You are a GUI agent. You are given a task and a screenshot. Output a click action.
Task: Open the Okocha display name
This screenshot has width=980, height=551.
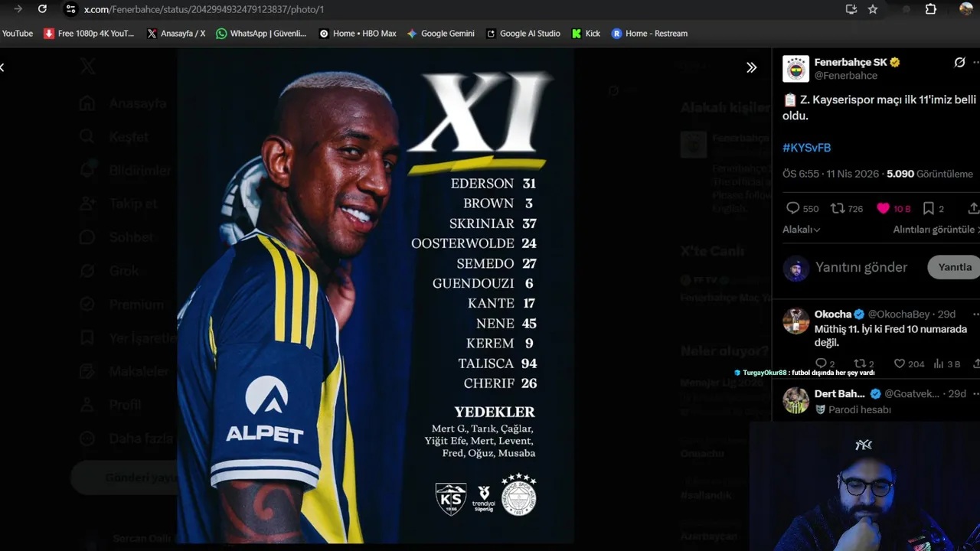click(x=833, y=314)
